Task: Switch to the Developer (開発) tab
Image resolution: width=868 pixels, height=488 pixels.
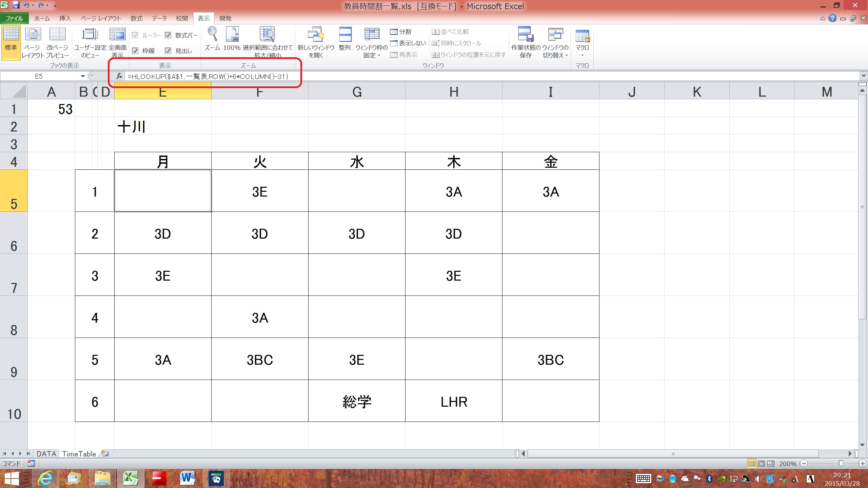Action: [x=225, y=18]
